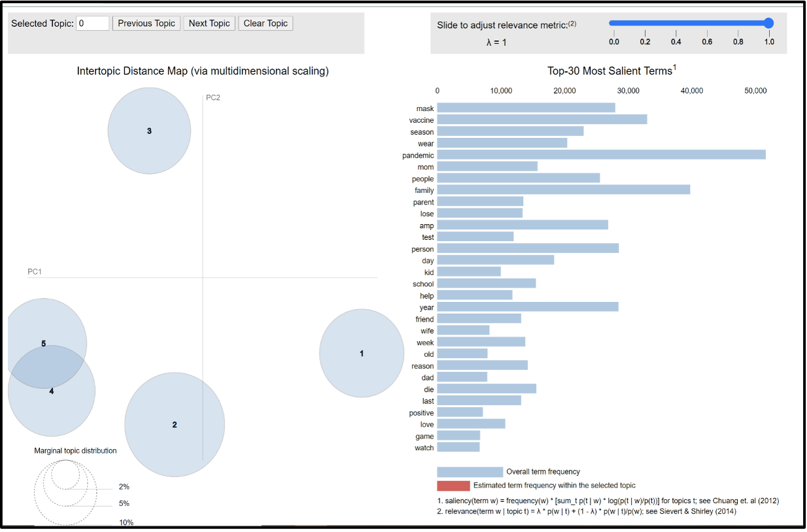807x532 pixels.
Task: Click the 'year' term bar
Action: pyautogui.click(x=527, y=307)
